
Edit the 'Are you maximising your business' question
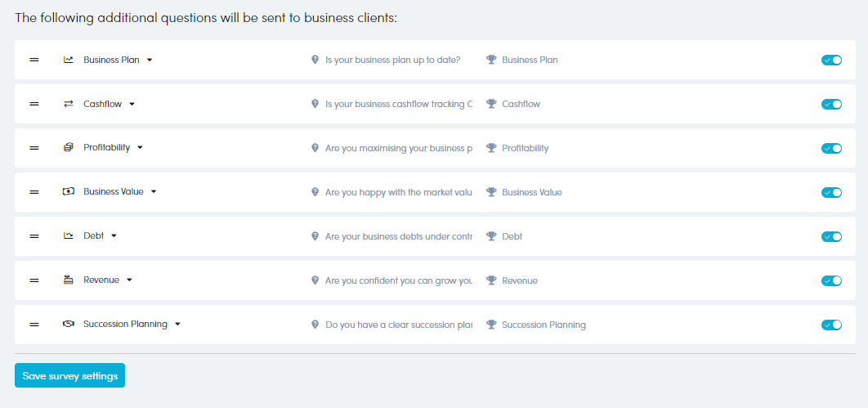[399, 148]
